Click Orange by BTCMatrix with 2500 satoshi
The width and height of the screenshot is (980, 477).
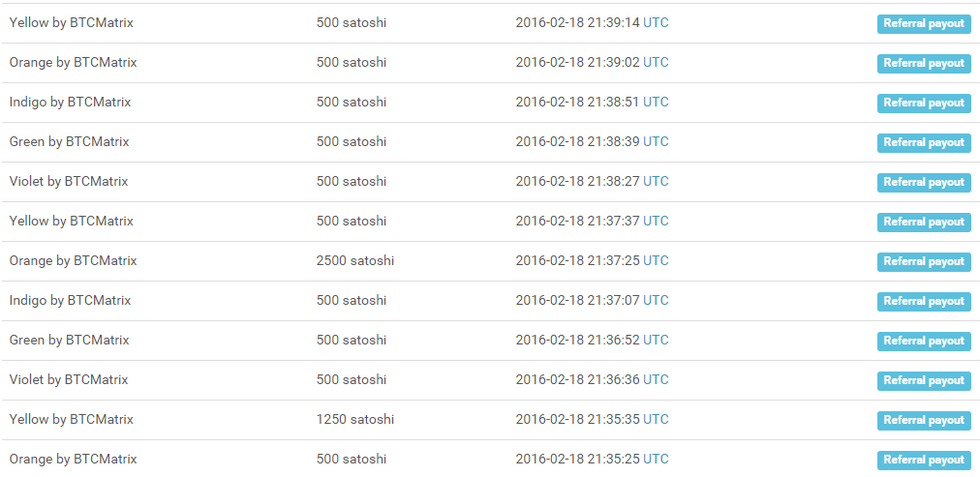[73, 260]
